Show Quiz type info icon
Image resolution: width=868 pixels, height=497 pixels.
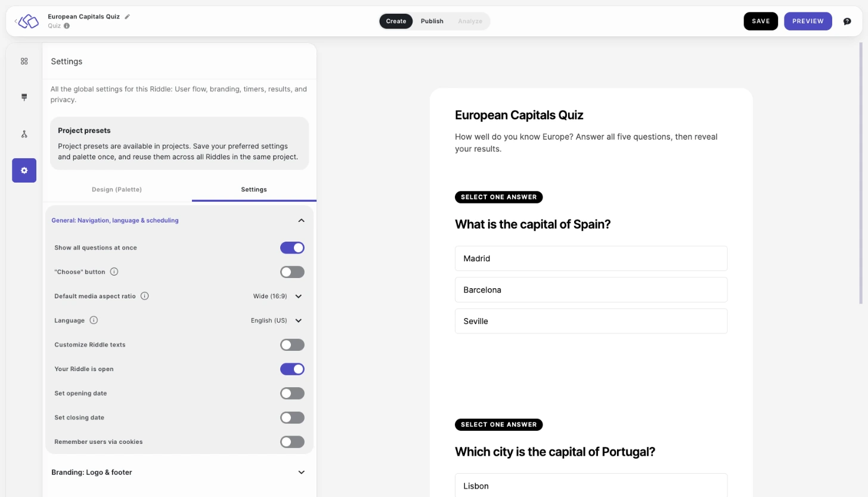tap(67, 26)
